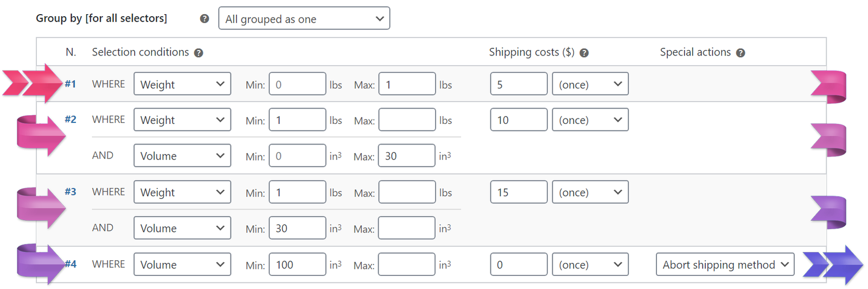868x289 pixels.
Task: Click help icon beside Selection conditions
Action: 199,53
